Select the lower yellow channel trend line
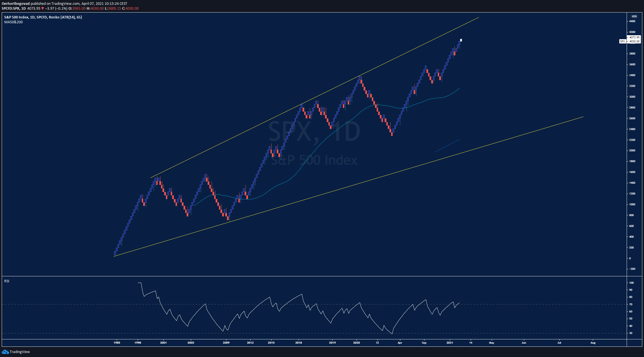The width and height of the screenshot is (644, 357). point(348,187)
